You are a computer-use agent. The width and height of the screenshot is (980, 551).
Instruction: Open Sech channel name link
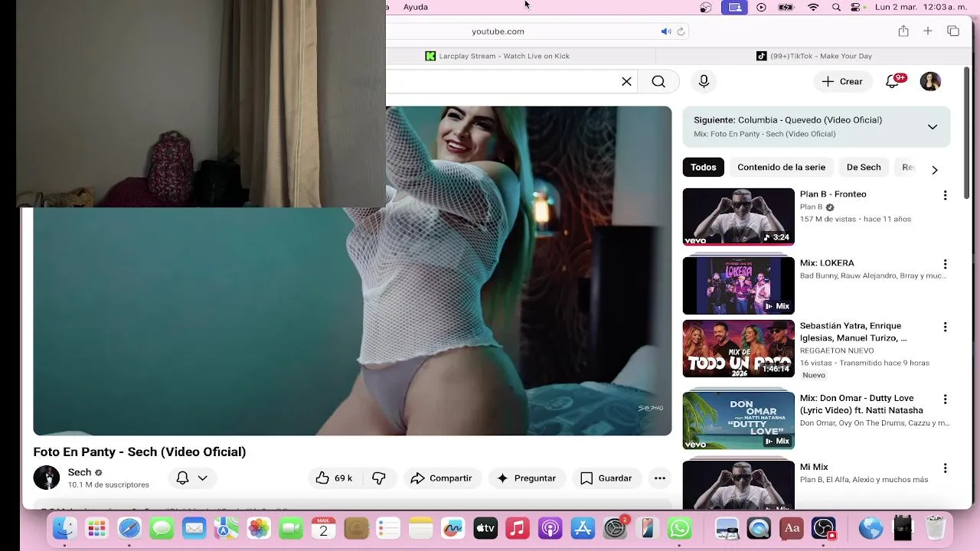pos(80,472)
